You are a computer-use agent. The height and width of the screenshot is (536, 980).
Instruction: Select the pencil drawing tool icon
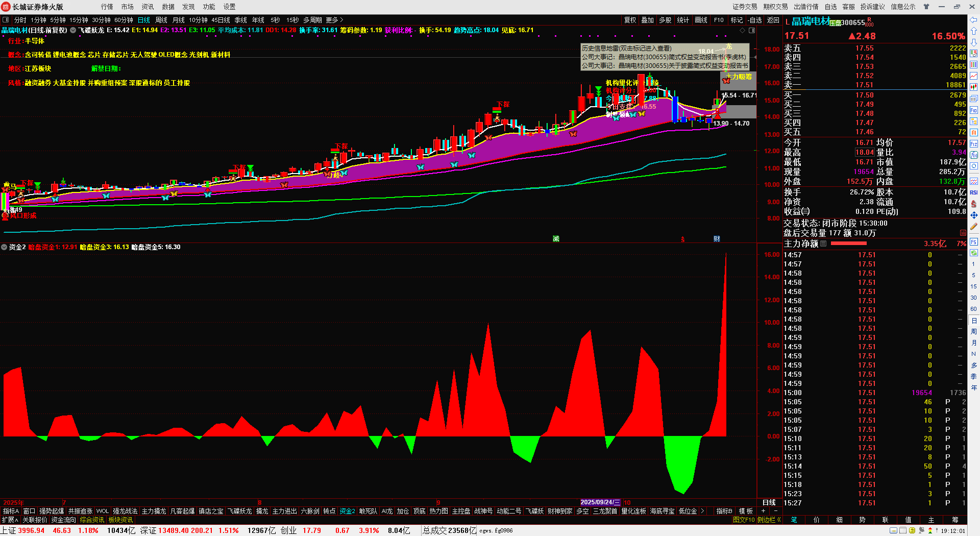click(973, 226)
